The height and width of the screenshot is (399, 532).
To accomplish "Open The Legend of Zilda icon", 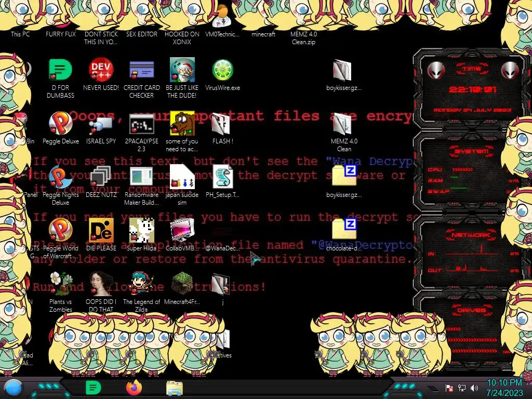I will pos(141,284).
